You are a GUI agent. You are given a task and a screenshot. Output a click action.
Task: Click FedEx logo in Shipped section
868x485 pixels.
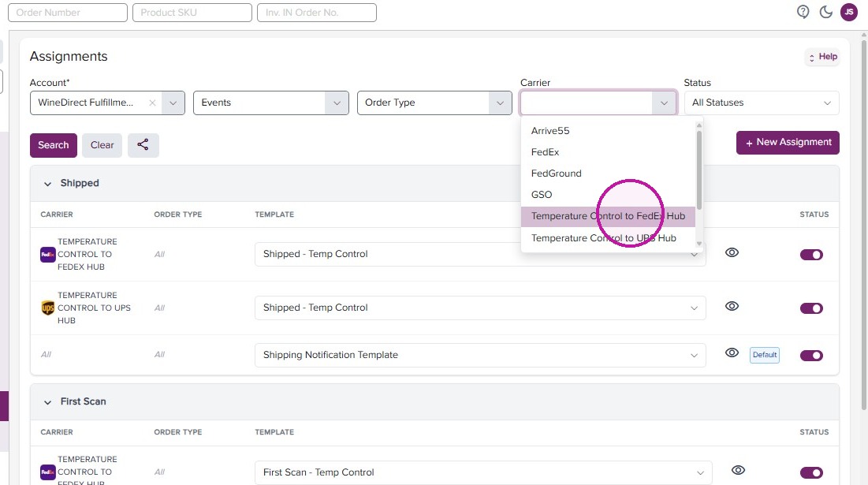coord(47,255)
